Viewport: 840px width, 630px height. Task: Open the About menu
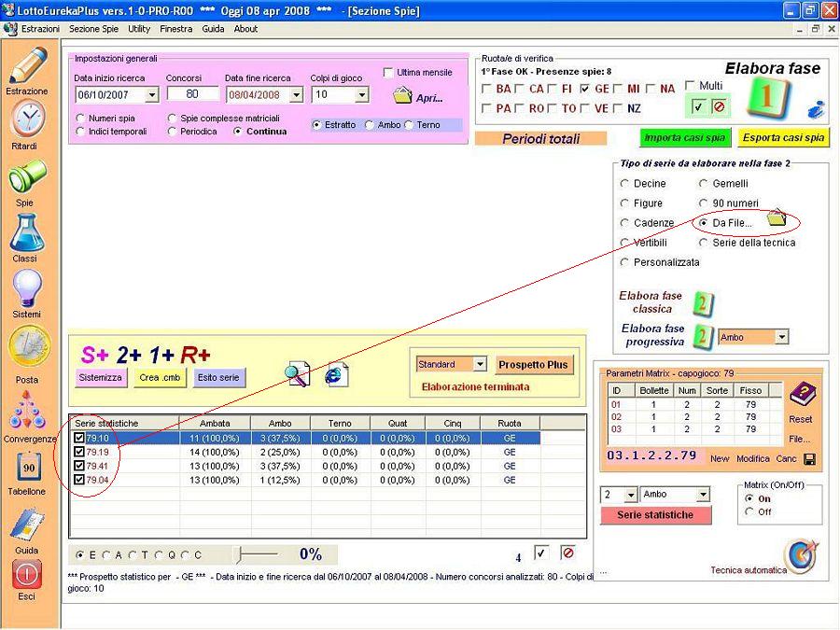click(245, 29)
